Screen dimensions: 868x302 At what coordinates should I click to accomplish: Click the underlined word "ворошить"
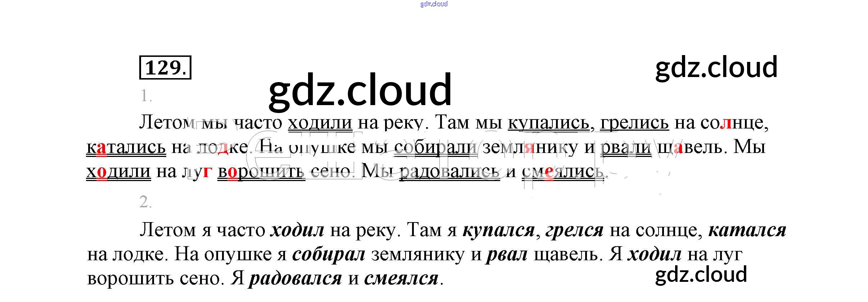[261, 171]
